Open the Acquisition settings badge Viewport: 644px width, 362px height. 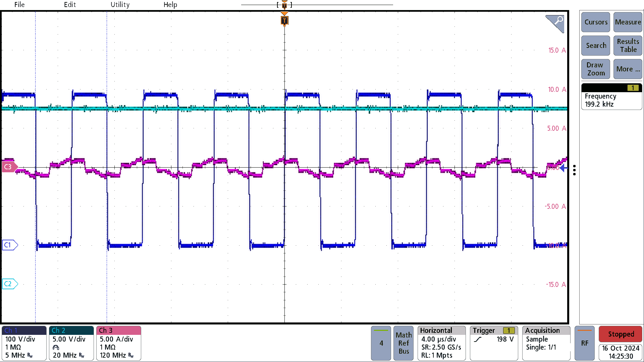[x=546, y=343]
